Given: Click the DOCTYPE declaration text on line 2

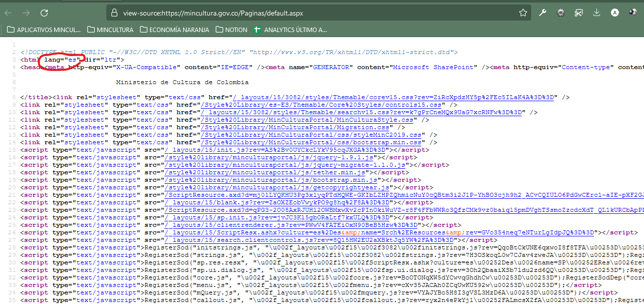Looking at the screenshot, I should click(239, 52).
